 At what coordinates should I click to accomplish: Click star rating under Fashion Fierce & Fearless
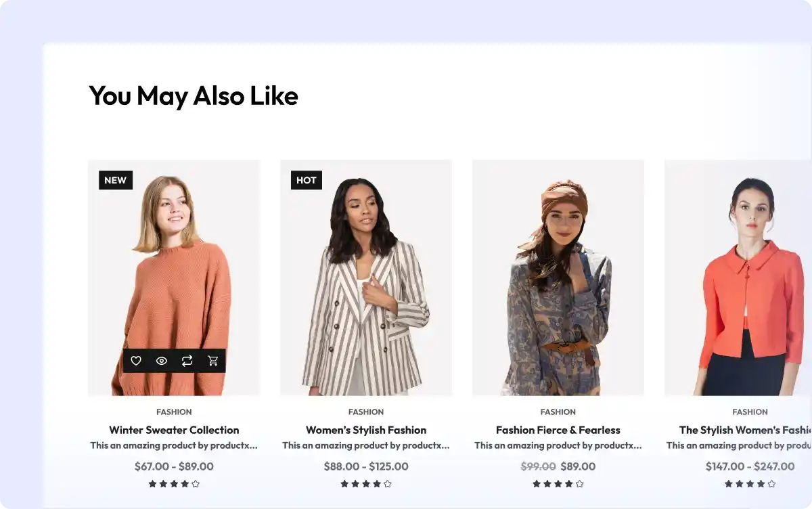558,483
